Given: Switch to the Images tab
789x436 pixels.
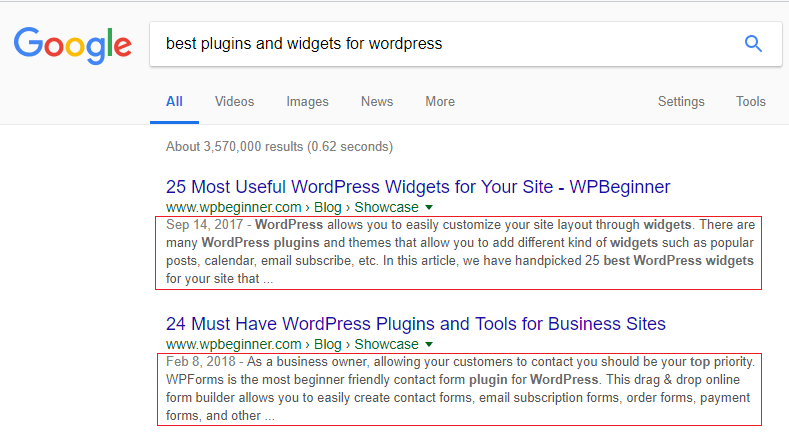Looking at the screenshot, I should tap(307, 101).
